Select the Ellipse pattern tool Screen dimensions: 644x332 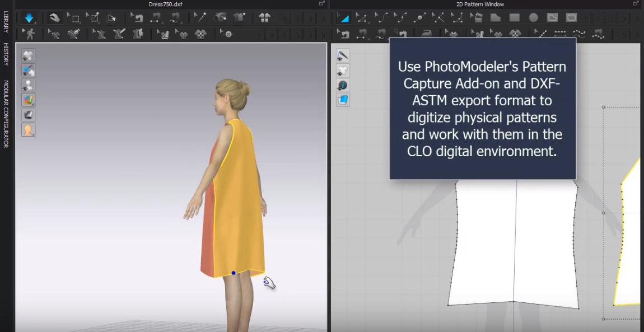[534, 18]
